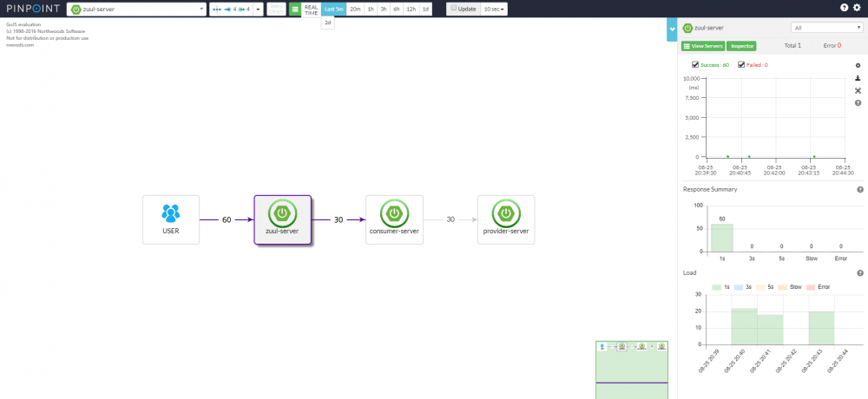Click the green list view icon
Viewport: 868px width, 399px height.
295,9
